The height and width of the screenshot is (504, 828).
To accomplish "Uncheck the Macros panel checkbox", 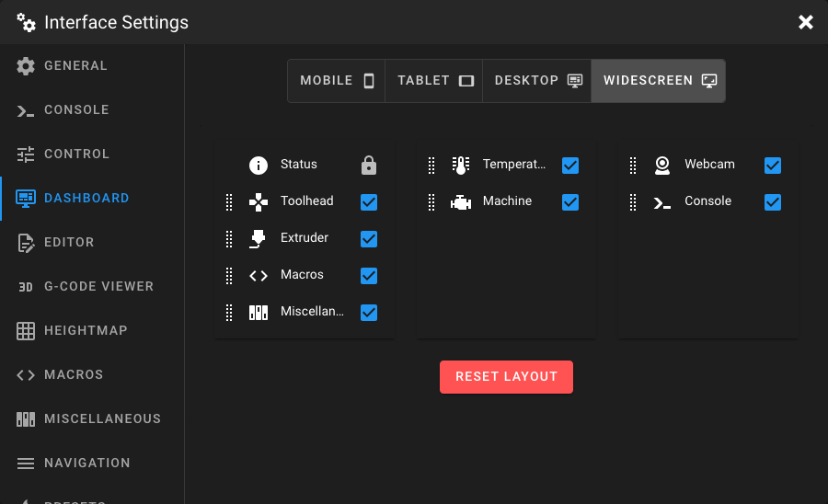I will pos(369,276).
